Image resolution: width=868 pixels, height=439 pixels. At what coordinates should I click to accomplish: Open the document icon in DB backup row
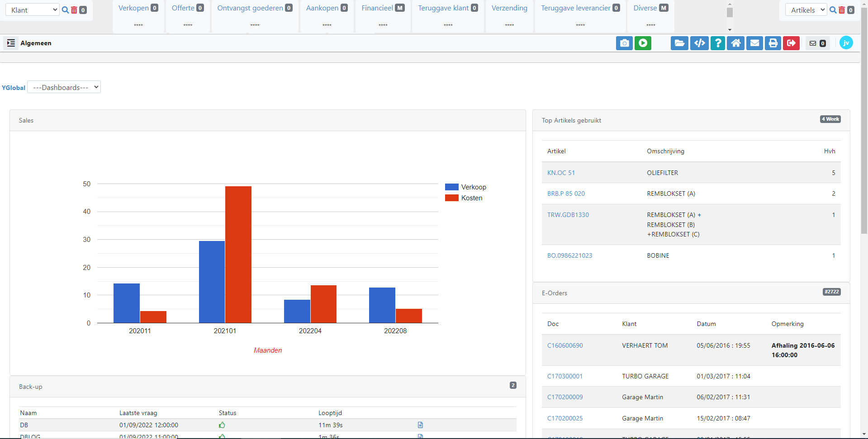coord(420,425)
